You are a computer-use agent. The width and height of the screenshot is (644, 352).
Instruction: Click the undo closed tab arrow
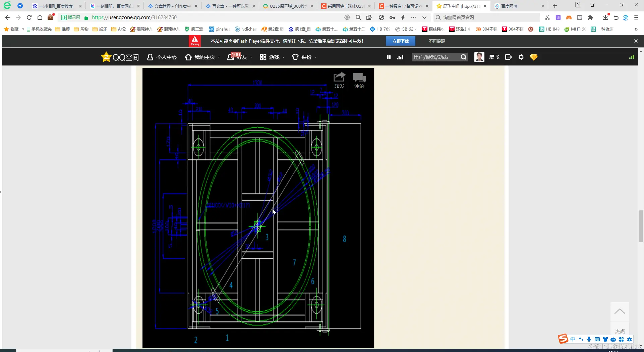click(616, 17)
